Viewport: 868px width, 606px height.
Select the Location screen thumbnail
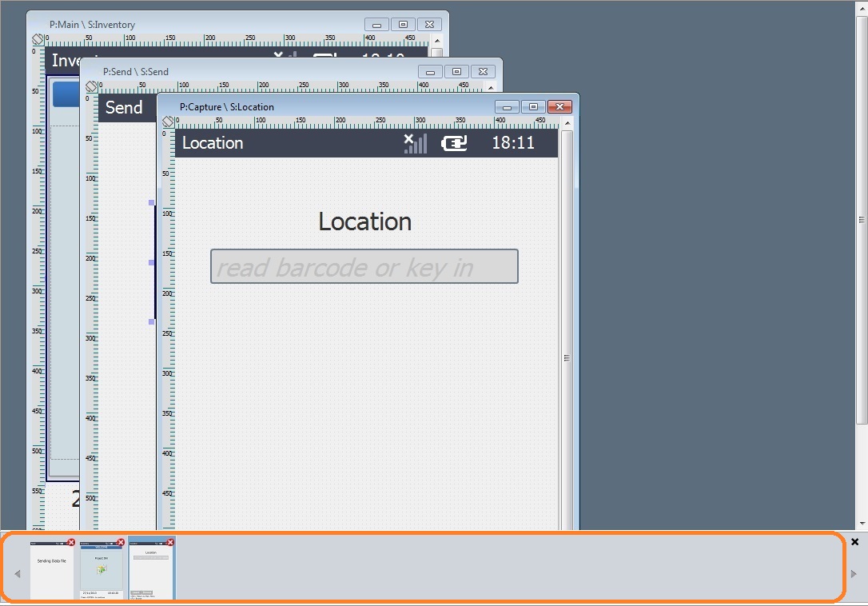pyautogui.click(x=150, y=569)
